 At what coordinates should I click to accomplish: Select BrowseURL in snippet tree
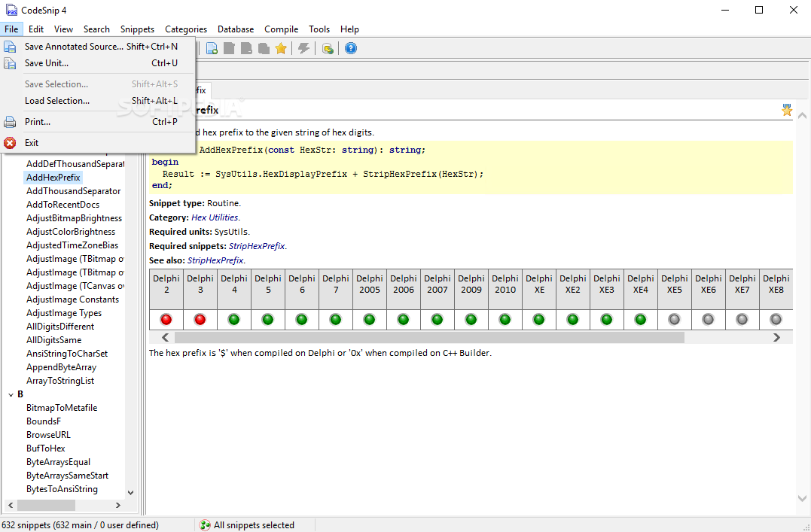pos(48,435)
